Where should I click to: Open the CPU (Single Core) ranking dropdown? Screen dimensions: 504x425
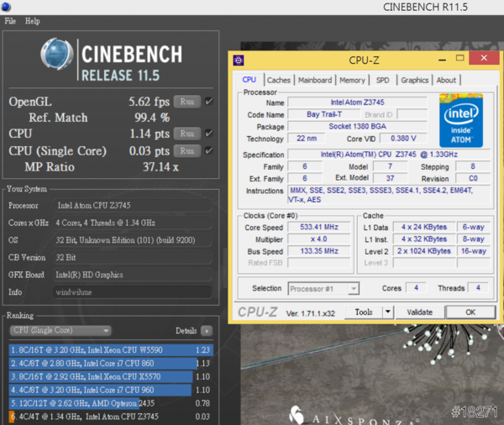(60, 331)
